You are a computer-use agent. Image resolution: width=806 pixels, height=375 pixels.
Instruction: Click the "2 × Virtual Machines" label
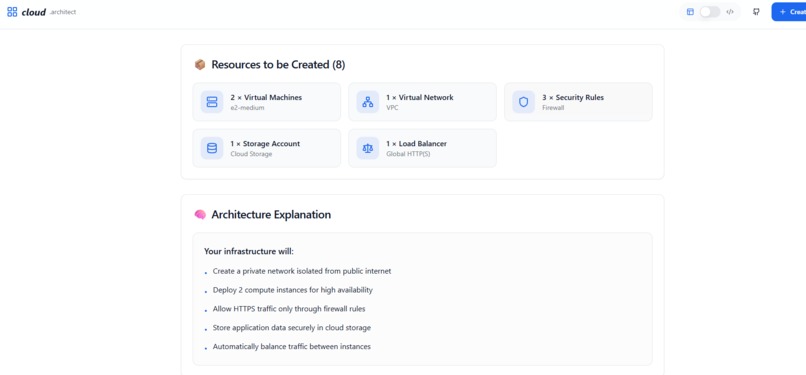click(266, 97)
